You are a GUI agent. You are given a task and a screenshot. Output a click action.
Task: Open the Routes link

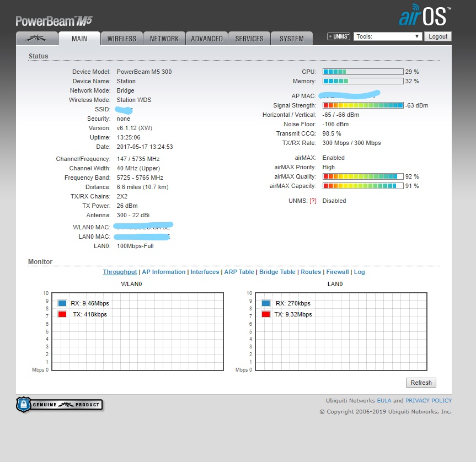pos(311,272)
